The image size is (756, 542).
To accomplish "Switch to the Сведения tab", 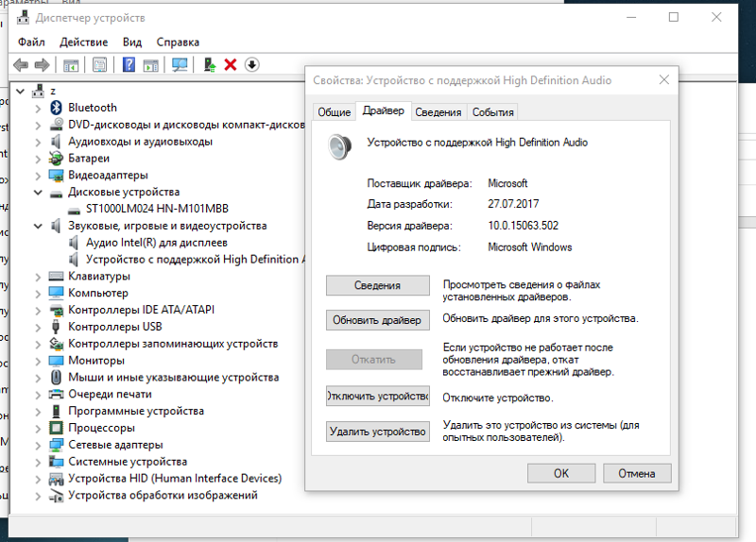I will [x=438, y=112].
